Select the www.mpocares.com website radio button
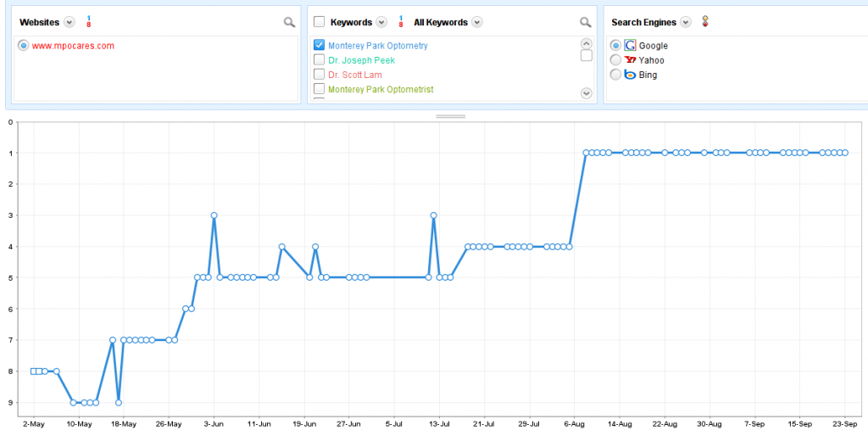The height and width of the screenshot is (430, 868). [x=23, y=46]
